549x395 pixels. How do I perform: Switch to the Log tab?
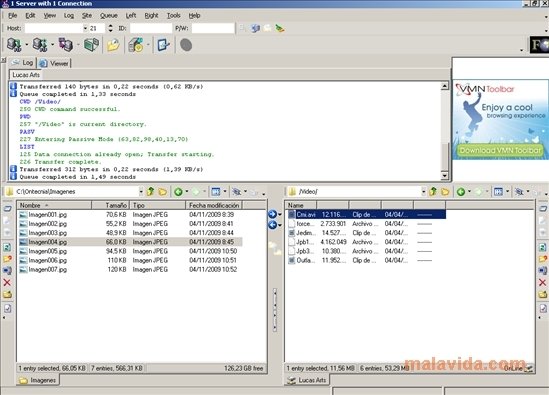click(23, 63)
